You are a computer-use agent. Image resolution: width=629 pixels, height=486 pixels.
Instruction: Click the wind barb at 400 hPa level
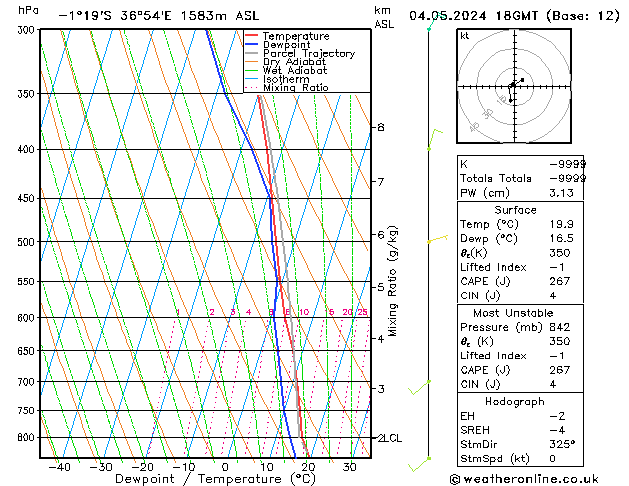pyautogui.click(x=435, y=139)
